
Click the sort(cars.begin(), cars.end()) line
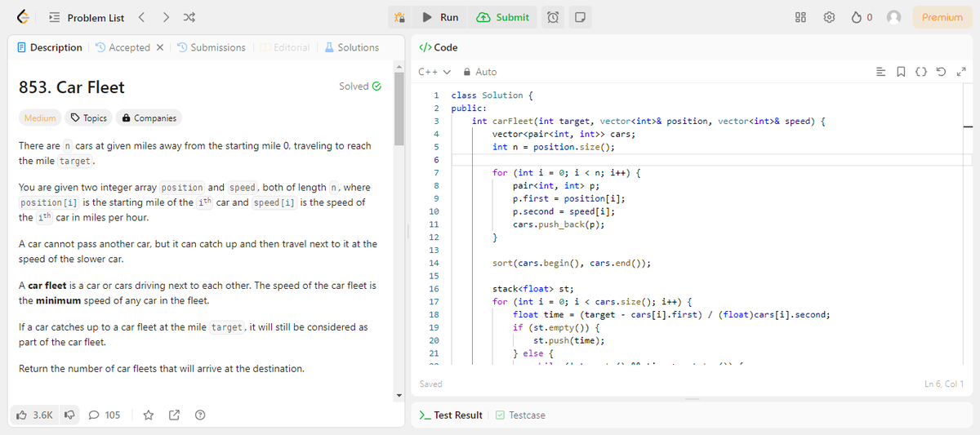coord(571,264)
